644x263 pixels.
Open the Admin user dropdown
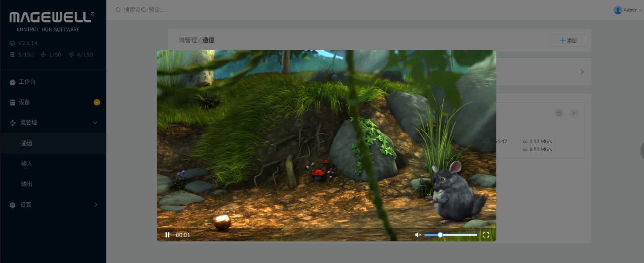(628, 10)
